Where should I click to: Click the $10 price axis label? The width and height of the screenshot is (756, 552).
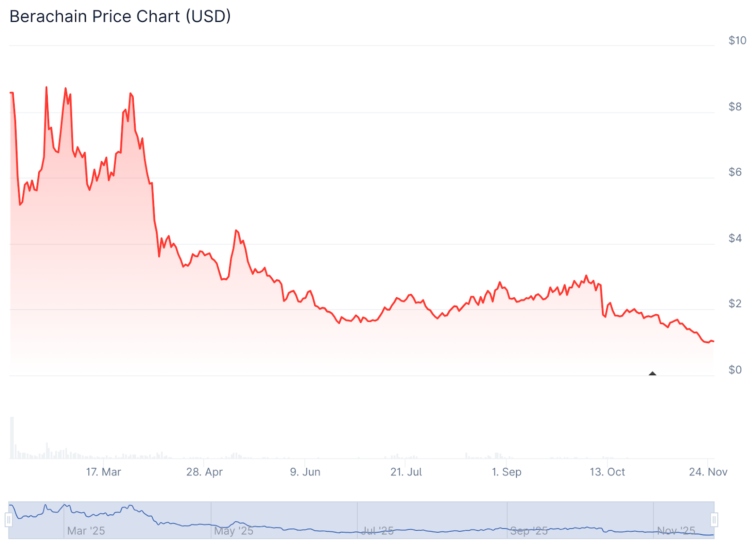tap(737, 41)
